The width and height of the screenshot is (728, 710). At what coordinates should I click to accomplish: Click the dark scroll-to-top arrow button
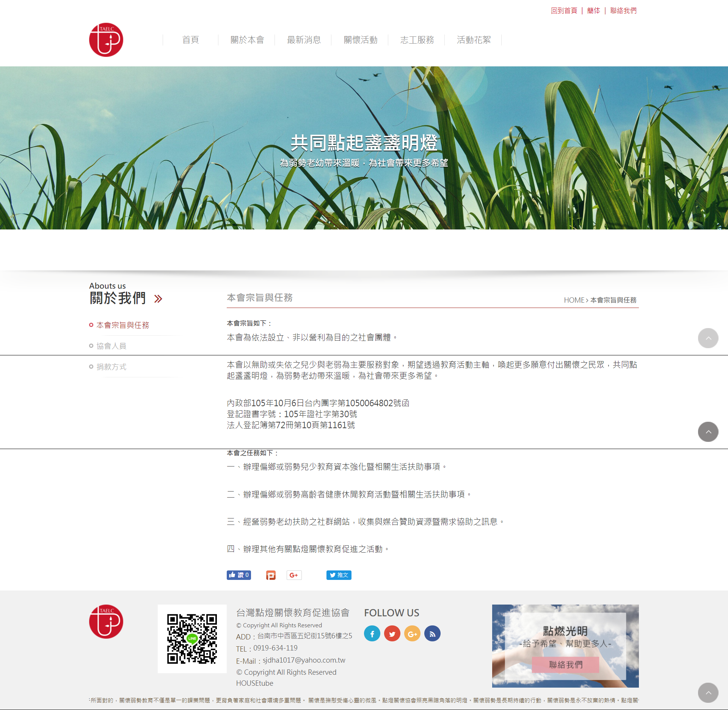point(708,432)
